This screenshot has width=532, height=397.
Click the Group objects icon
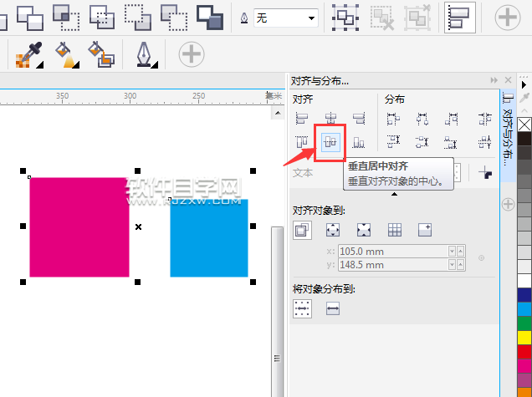click(x=345, y=18)
